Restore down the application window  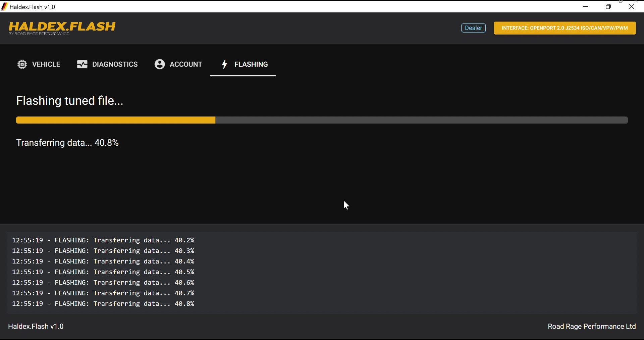pos(608,7)
